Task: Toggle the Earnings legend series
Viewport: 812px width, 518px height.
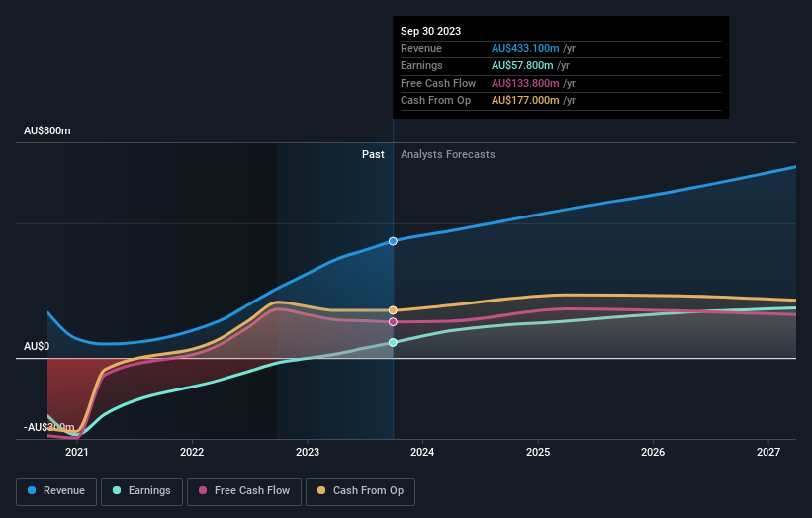Action: [x=141, y=491]
